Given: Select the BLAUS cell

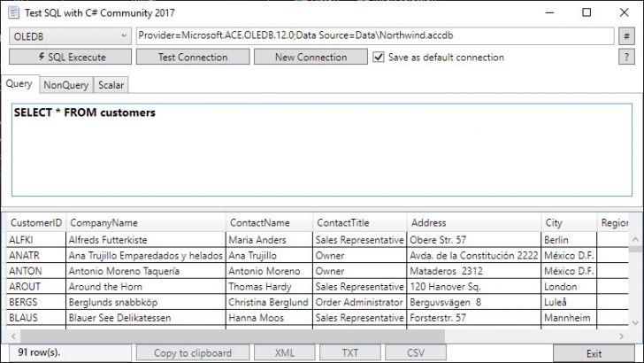Looking at the screenshot, I should coord(35,318).
